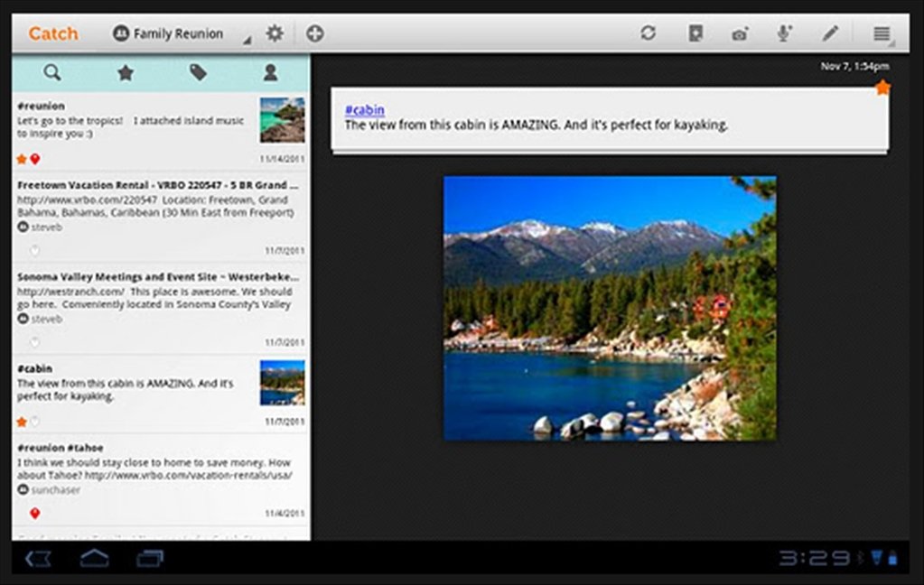Image resolution: width=924 pixels, height=585 pixels.
Task: Toggle orange star on open note
Action: (x=882, y=88)
